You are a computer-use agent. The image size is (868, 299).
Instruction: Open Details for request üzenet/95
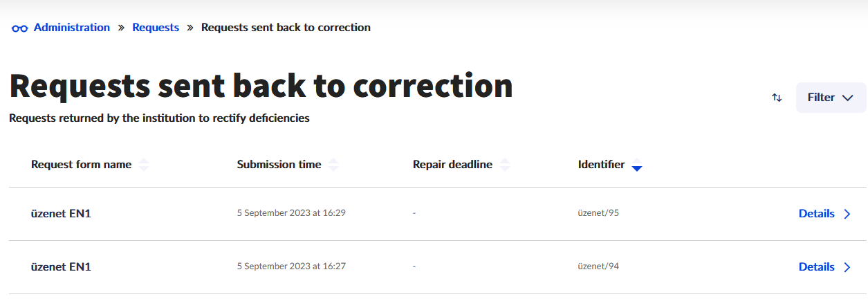pos(816,214)
